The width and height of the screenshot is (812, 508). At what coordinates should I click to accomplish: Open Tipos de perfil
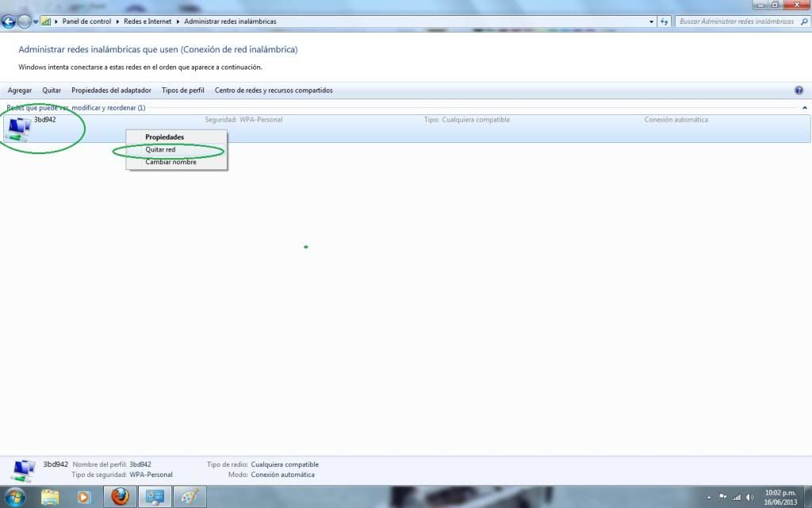(183, 90)
